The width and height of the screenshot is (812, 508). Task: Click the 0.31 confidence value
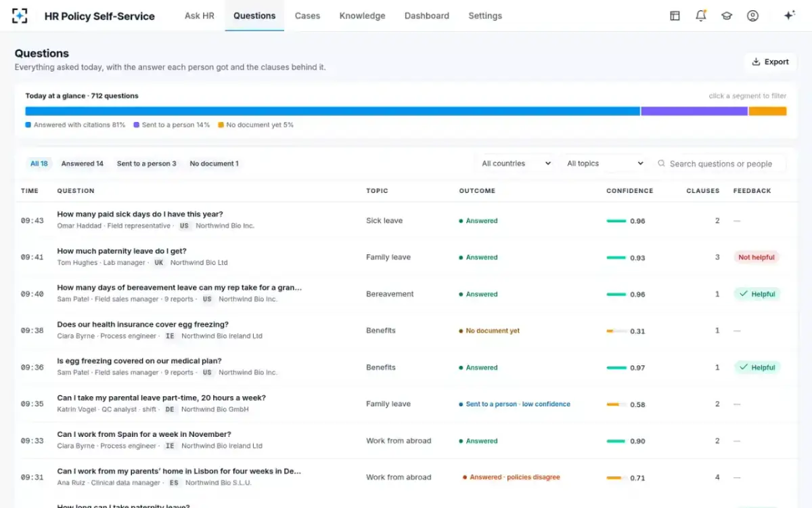click(x=637, y=331)
